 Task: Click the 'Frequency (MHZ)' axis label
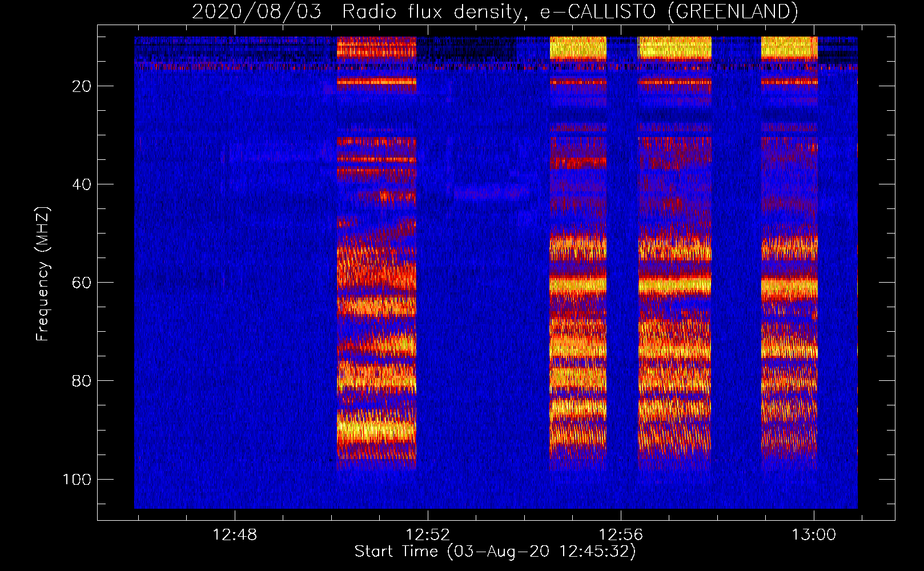click(43, 274)
